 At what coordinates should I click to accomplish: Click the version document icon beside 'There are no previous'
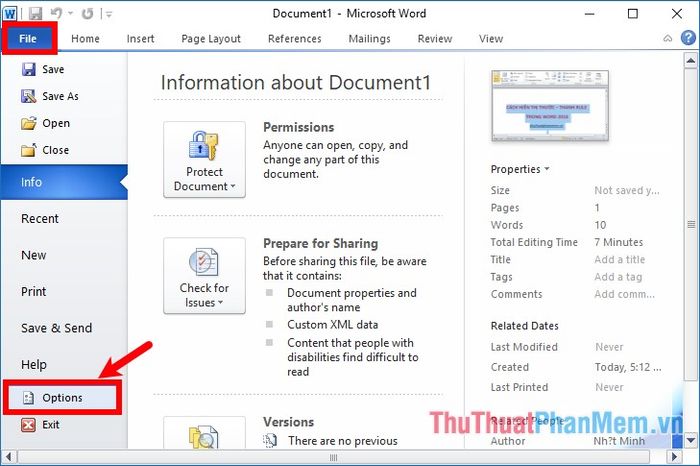pos(270,441)
